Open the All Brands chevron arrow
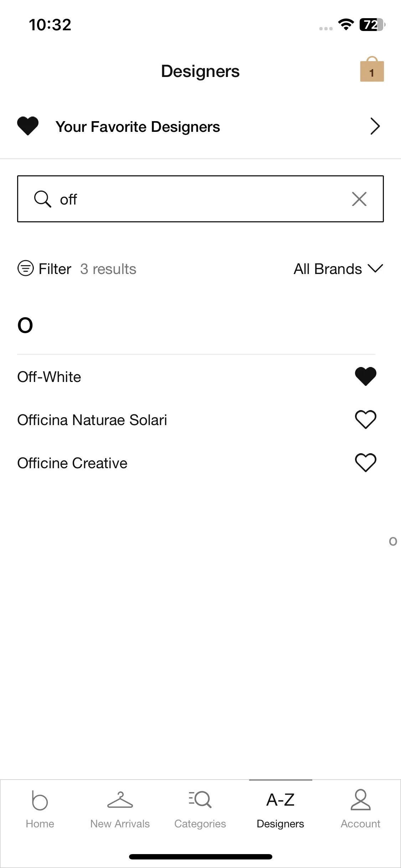The image size is (401, 868). coord(375,268)
